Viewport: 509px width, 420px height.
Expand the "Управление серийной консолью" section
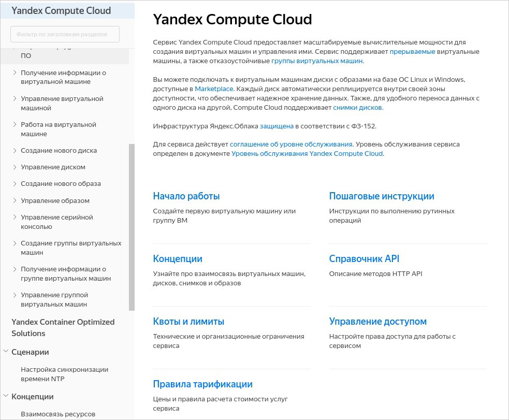point(57,222)
